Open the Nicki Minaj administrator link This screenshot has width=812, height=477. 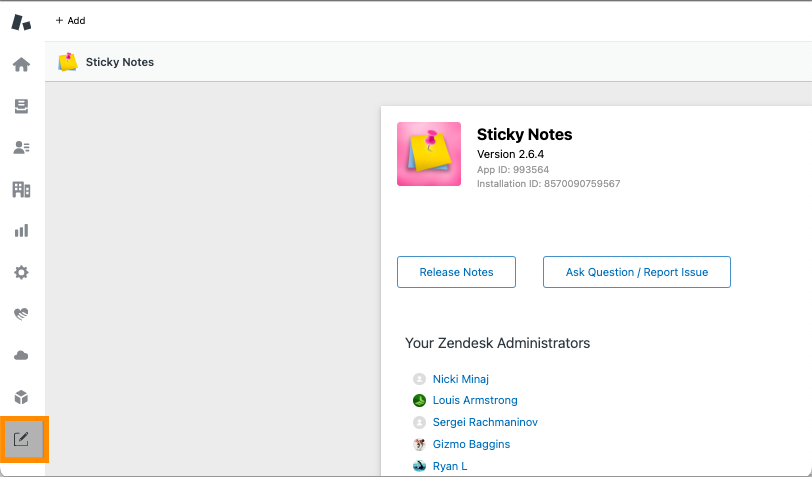tap(461, 379)
